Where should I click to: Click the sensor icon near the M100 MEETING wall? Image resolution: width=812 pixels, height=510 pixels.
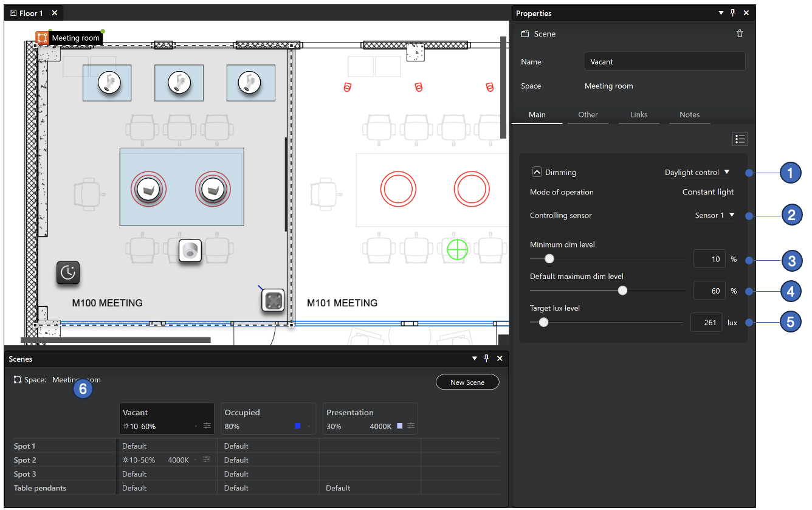[x=273, y=300]
